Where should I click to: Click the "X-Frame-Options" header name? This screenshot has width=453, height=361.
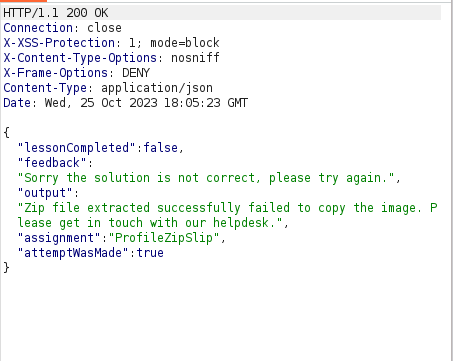click(x=56, y=73)
